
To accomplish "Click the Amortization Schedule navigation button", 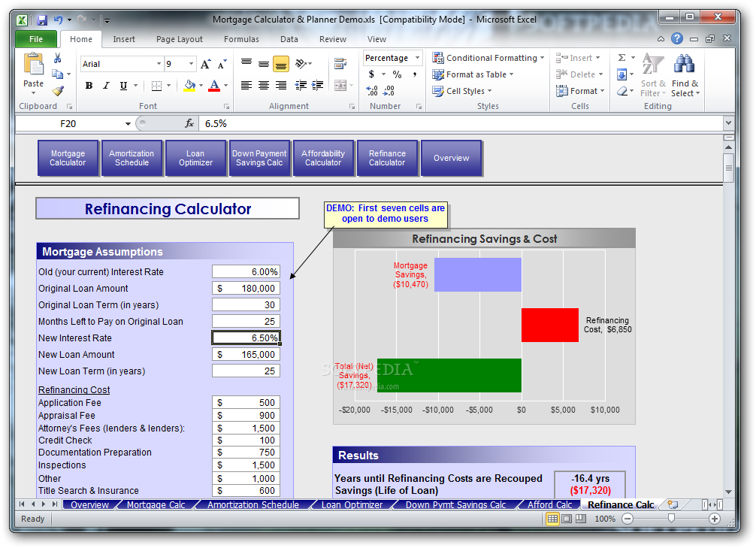I will point(132,158).
